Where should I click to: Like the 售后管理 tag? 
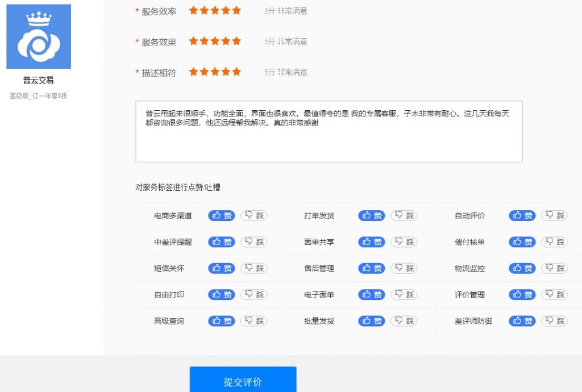[371, 268]
